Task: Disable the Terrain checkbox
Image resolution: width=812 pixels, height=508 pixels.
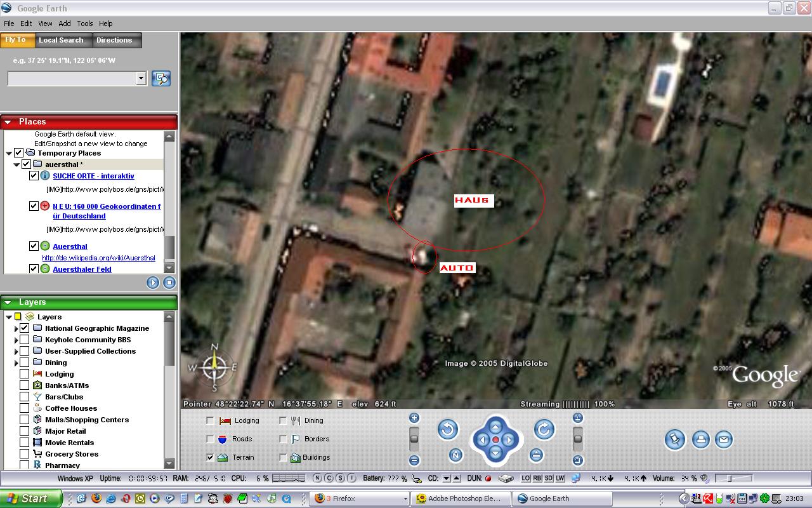Action: (x=210, y=457)
